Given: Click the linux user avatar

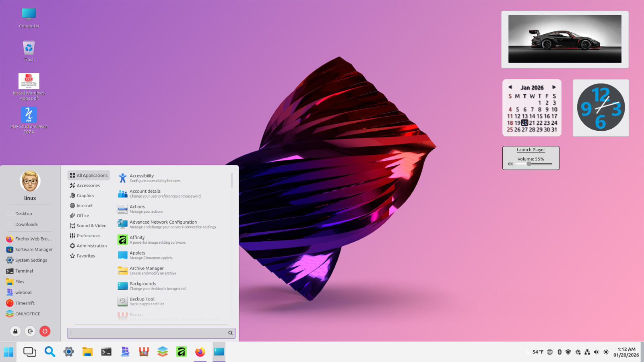Looking at the screenshot, I should click(30, 181).
